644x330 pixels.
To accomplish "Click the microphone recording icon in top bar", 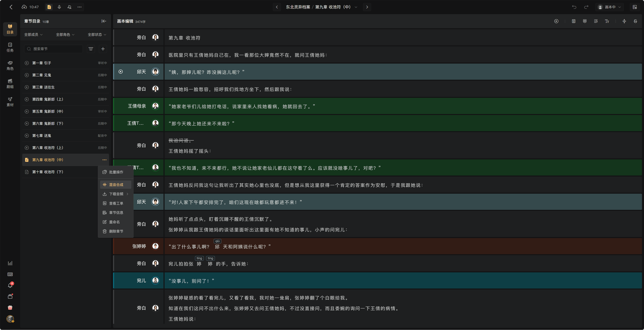I will click(59, 7).
